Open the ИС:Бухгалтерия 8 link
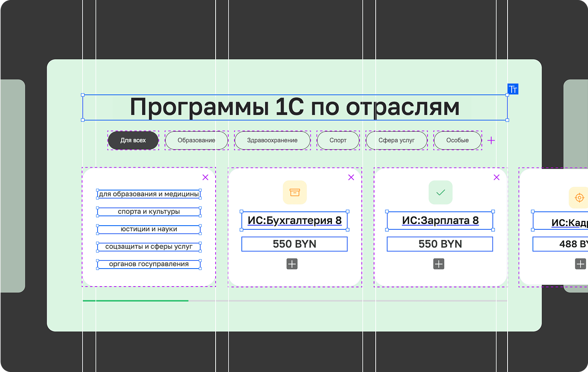The width and height of the screenshot is (588, 372). pyautogui.click(x=294, y=220)
